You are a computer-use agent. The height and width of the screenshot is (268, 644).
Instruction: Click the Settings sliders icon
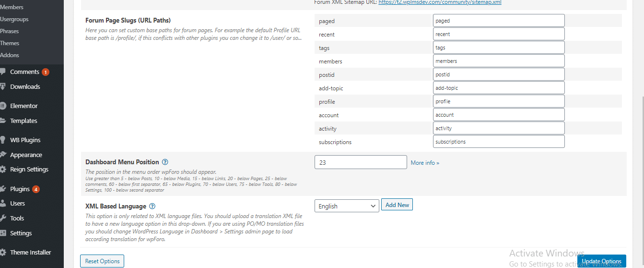[3, 233]
